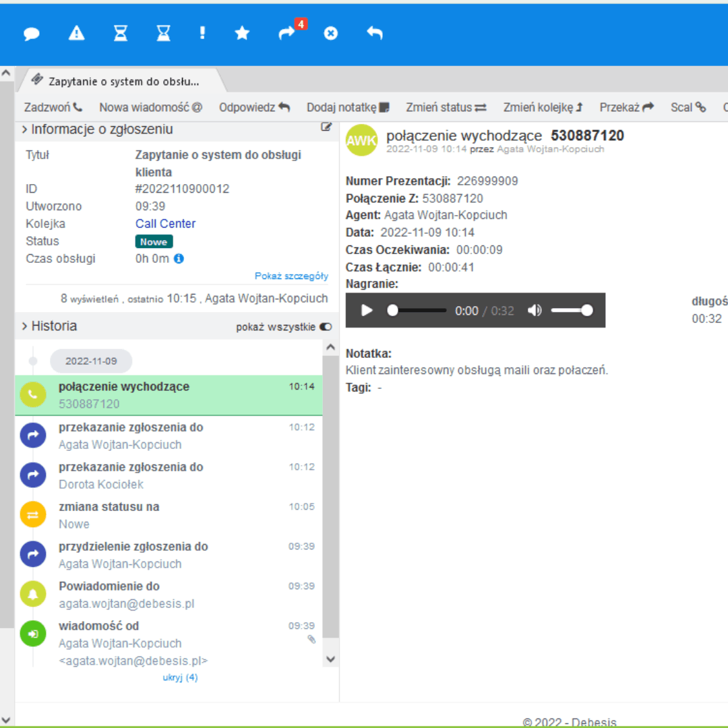Click ukryj (4) to hide entries
This screenshot has height=728, width=728.
point(180,677)
